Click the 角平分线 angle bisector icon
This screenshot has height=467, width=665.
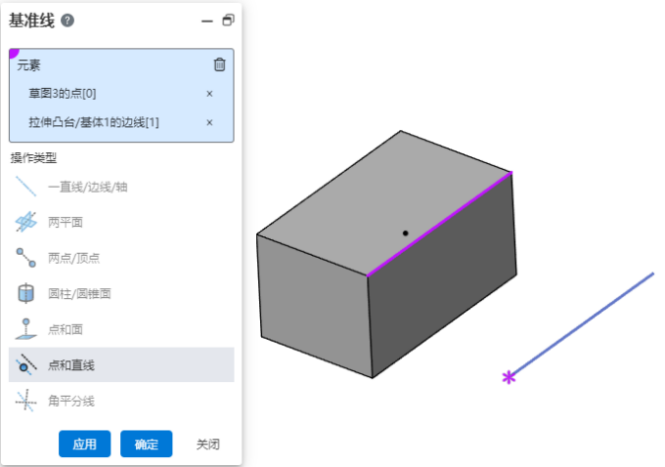click(26, 400)
